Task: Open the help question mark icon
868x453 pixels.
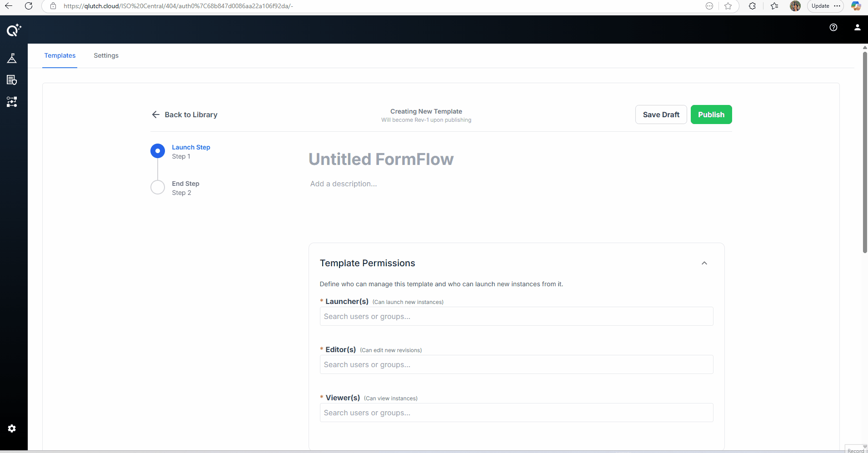Action: pyautogui.click(x=833, y=28)
